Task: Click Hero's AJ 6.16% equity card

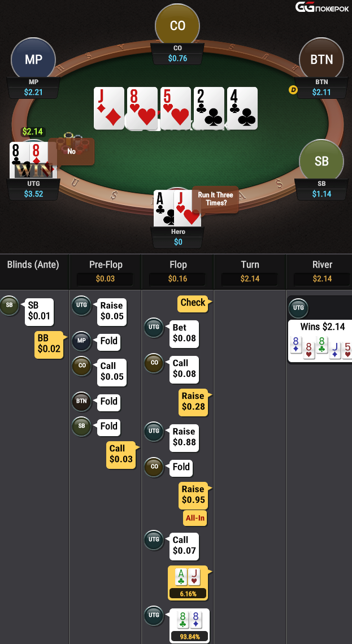Action: (188, 583)
